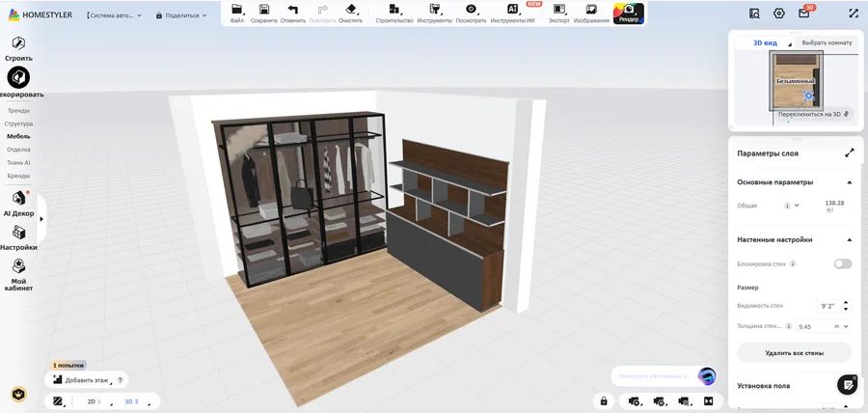Image resolution: width=868 pixels, height=413 pixels.
Task: Expand the Общая area dropdown chevron
Action: [797, 206]
